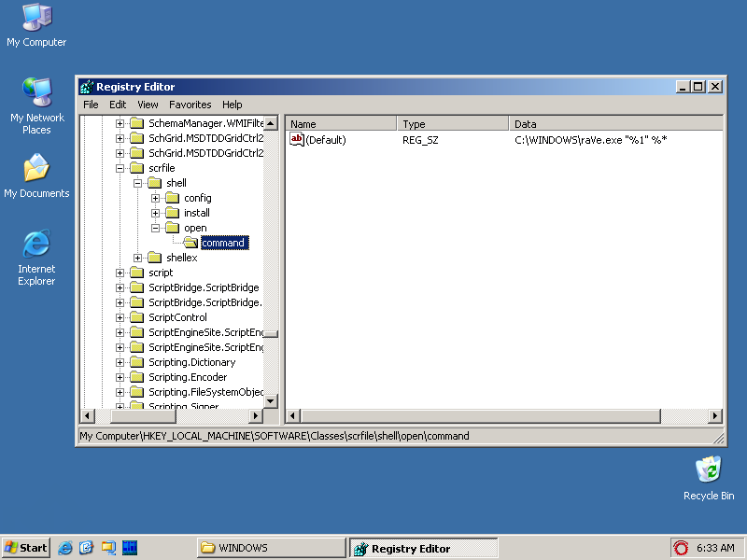Click the folder icon beside config

pos(173,198)
